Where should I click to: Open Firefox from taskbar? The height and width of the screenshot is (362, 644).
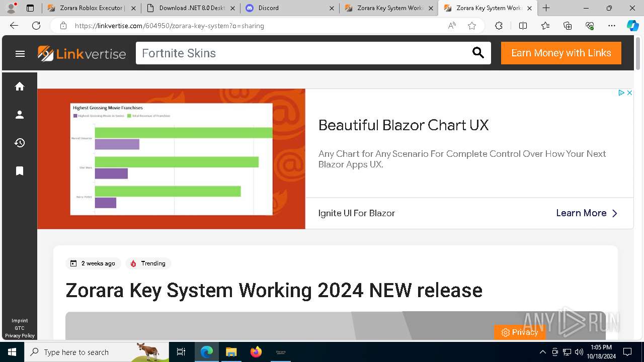coord(256,352)
